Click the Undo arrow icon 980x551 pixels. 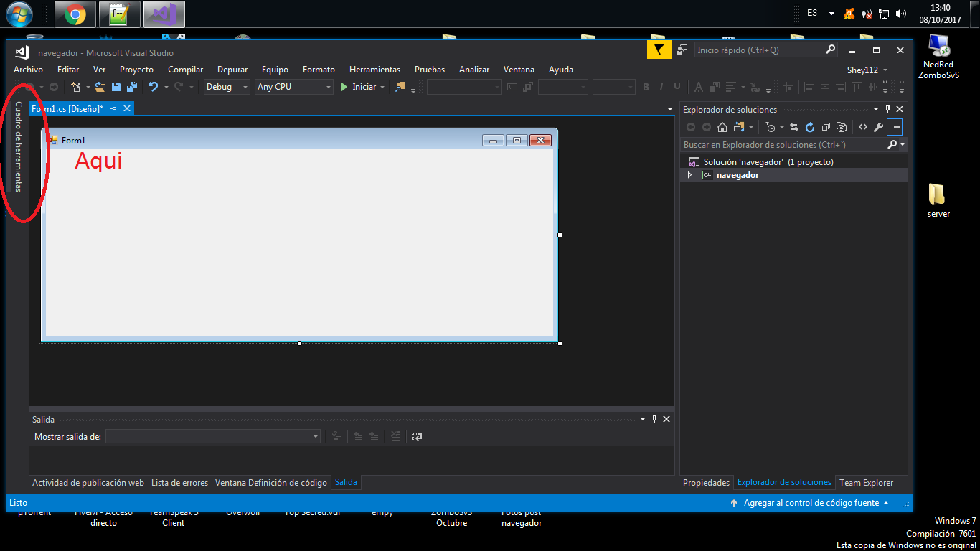click(153, 87)
